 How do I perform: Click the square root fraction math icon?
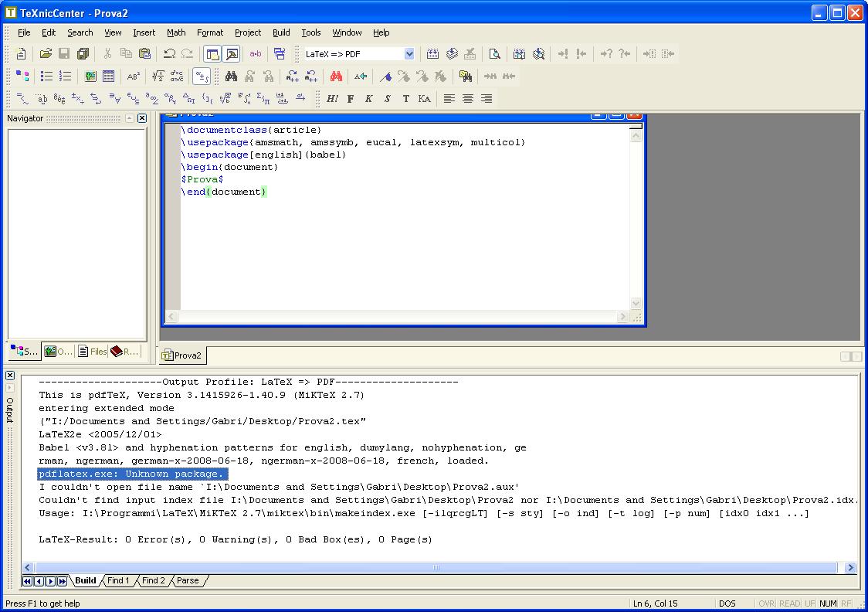click(x=158, y=76)
